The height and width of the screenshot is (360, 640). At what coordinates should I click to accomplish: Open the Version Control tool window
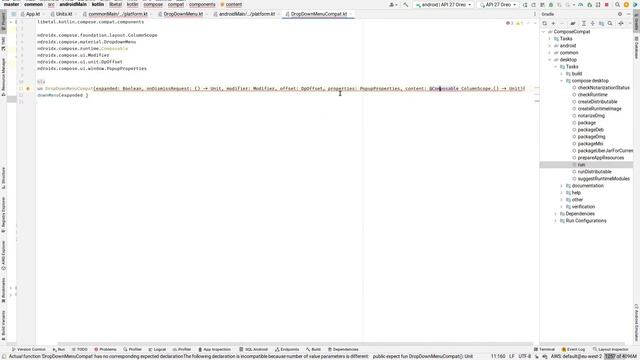(x=29, y=349)
